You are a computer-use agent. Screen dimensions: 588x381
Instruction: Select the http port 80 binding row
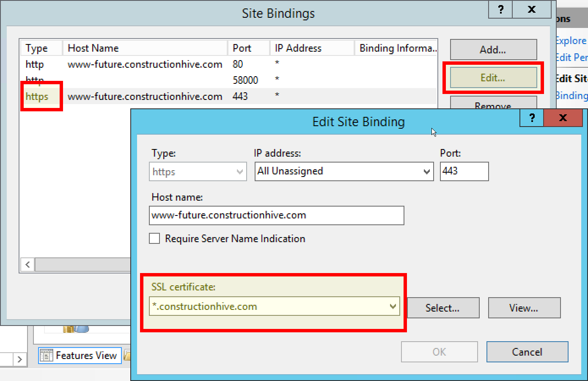[x=144, y=64]
